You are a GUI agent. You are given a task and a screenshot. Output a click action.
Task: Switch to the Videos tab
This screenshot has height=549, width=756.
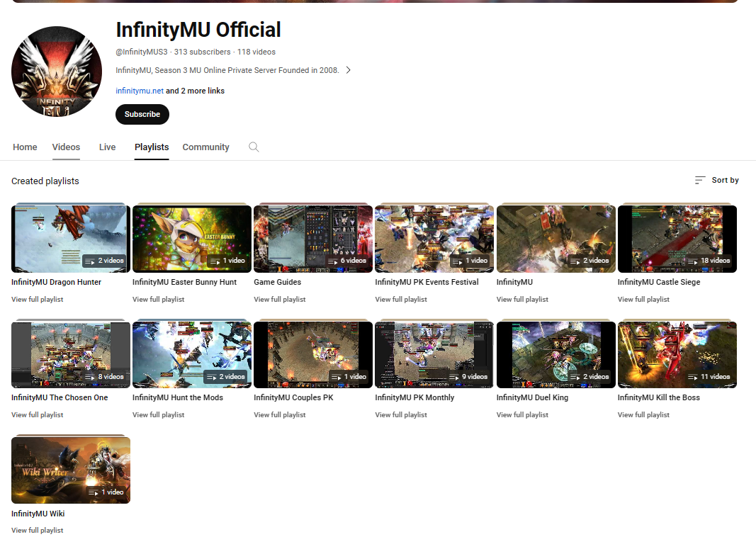pyautogui.click(x=66, y=147)
